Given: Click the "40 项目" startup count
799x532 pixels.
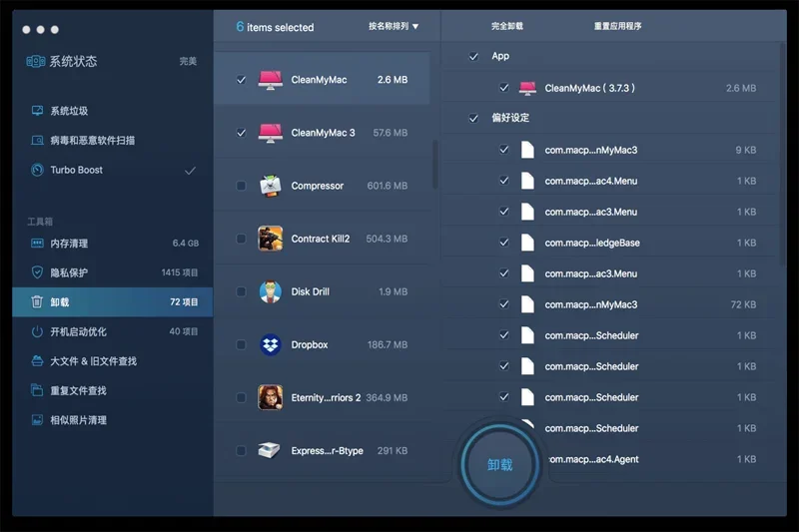Looking at the screenshot, I should (x=184, y=331).
